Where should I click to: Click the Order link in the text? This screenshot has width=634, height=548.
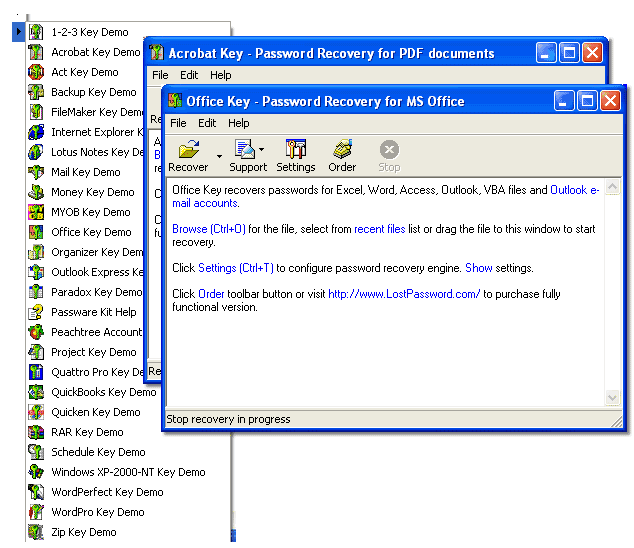pos(211,294)
